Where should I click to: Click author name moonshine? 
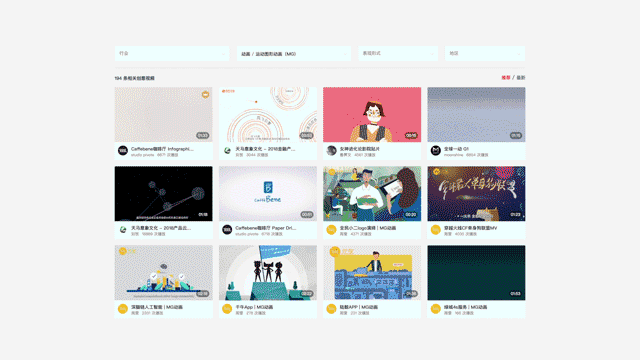453,155
